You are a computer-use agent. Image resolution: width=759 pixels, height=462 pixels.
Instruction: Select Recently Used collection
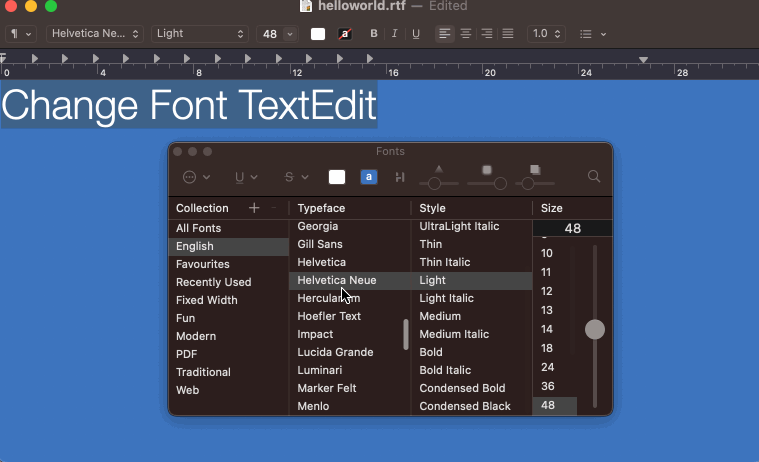coord(228,282)
